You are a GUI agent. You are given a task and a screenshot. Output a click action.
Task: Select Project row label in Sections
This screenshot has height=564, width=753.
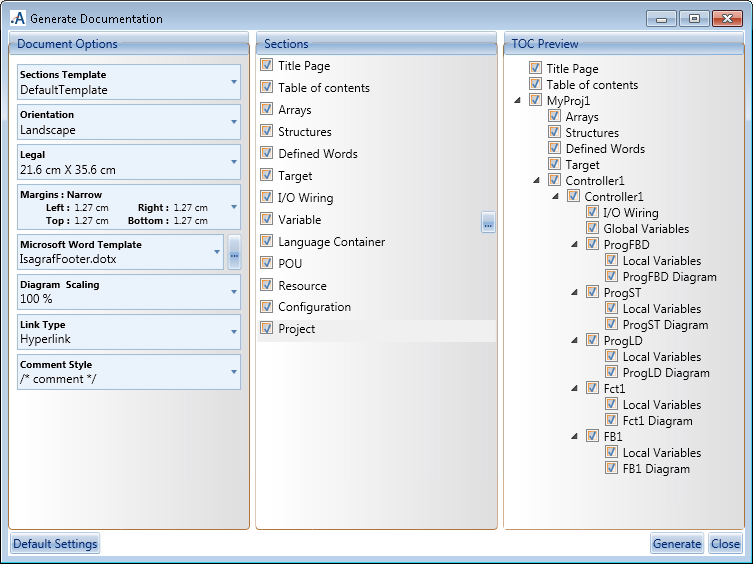click(x=297, y=329)
